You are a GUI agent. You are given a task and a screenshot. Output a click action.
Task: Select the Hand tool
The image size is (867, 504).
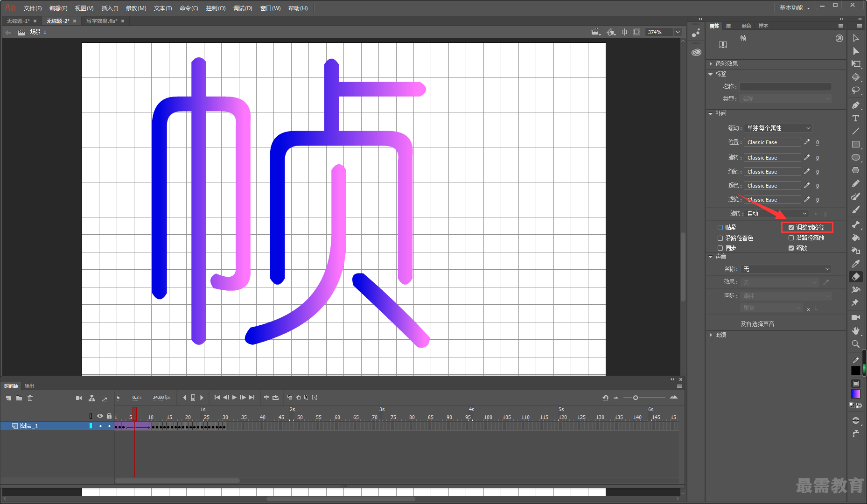pyautogui.click(x=856, y=330)
